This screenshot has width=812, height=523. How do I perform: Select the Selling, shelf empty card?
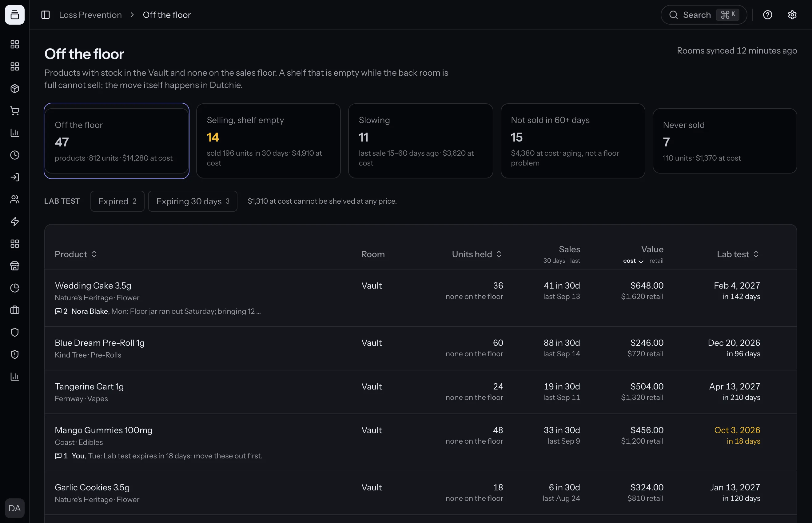268,141
